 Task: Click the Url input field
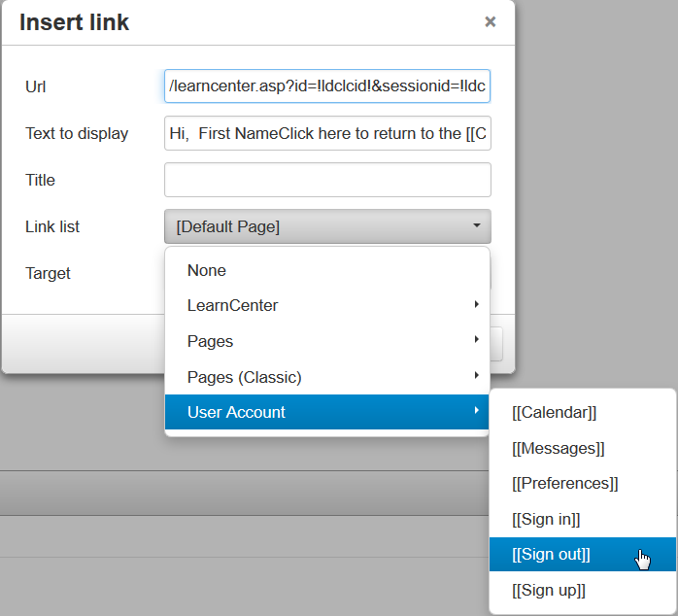(x=327, y=86)
